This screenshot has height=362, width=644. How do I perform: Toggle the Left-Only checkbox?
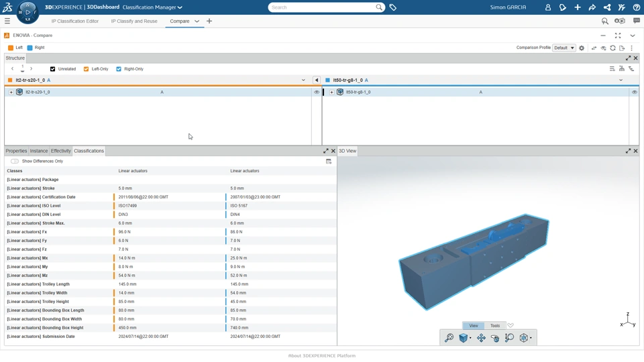click(x=87, y=69)
